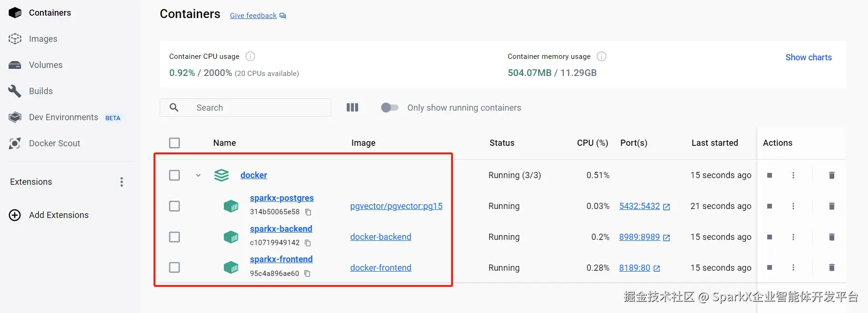
Task: Sort by the Name column header
Action: tap(224, 143)
